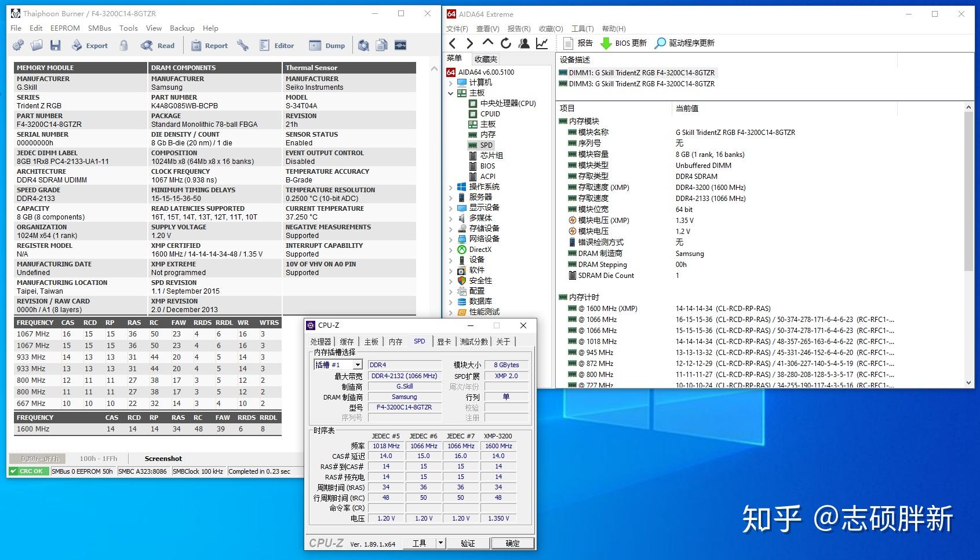Click the Export toolbar button

click(x=90, y=45)
